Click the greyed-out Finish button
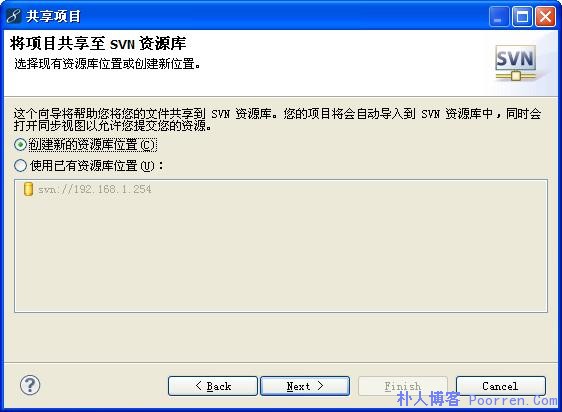Screen dimensions: 562x412 (403, 386)
